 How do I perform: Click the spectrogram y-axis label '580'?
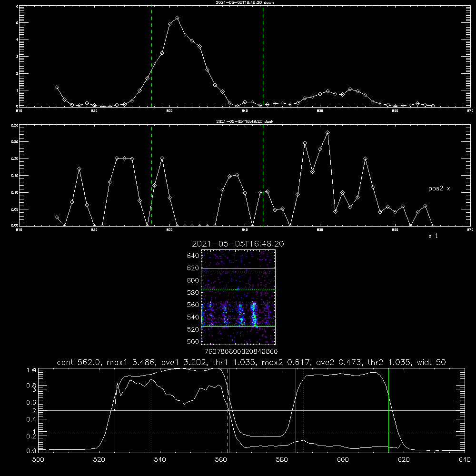coord(193,293)
